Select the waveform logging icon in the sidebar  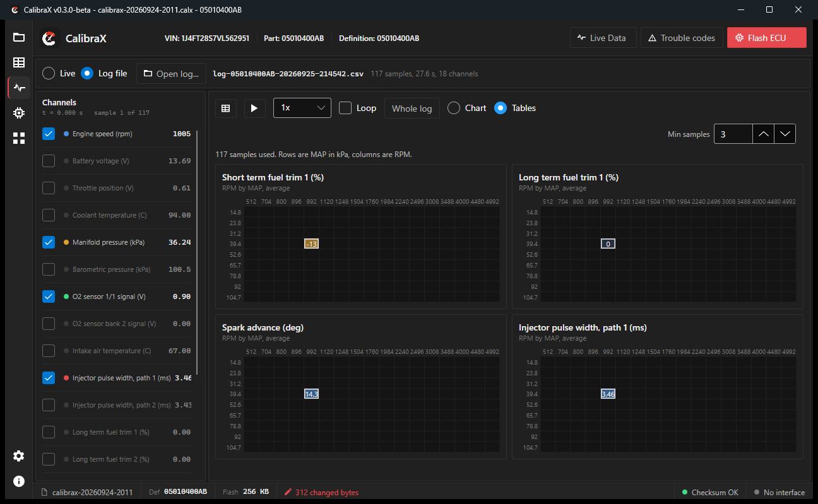coord(19,88)
